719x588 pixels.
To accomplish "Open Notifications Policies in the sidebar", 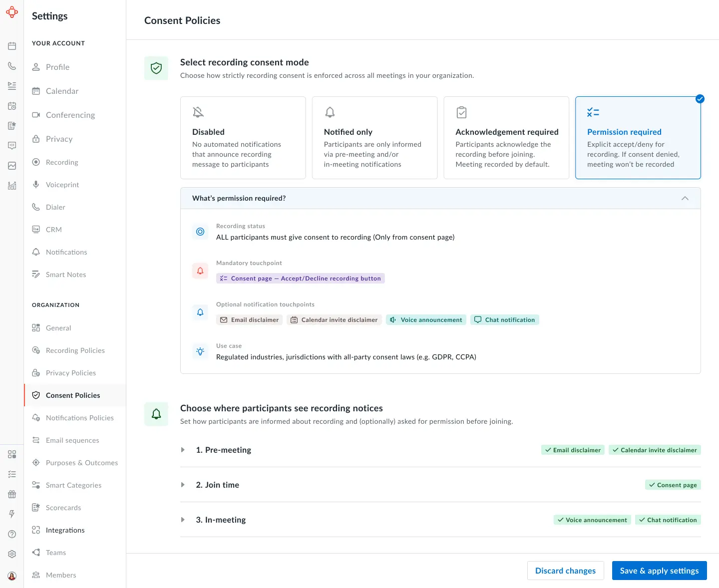I will pos(79,417).
